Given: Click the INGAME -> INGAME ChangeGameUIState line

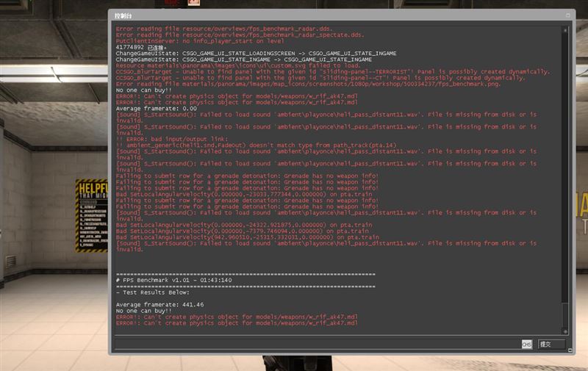Looking at the screenshot, I should coord(244,60).
